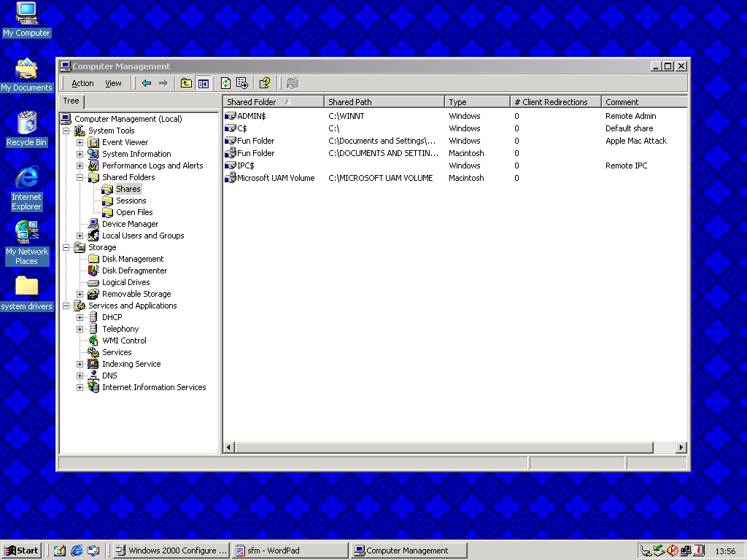This screenshot has height=560, width=747.
Task: Click the muted speaker tray icon
Action: [x=672, y=551]
